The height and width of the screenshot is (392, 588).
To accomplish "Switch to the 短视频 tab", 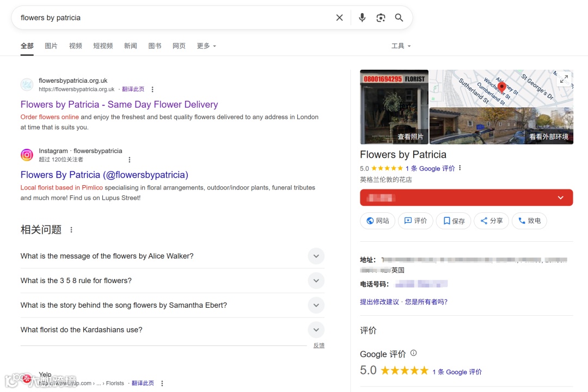I will (103, 46).
